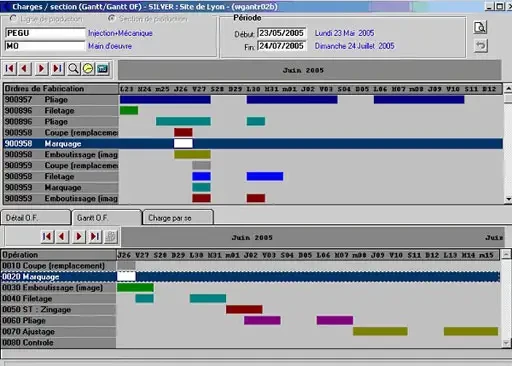
Task: Click the green 900896 Filetage bar
Action: 129,110
